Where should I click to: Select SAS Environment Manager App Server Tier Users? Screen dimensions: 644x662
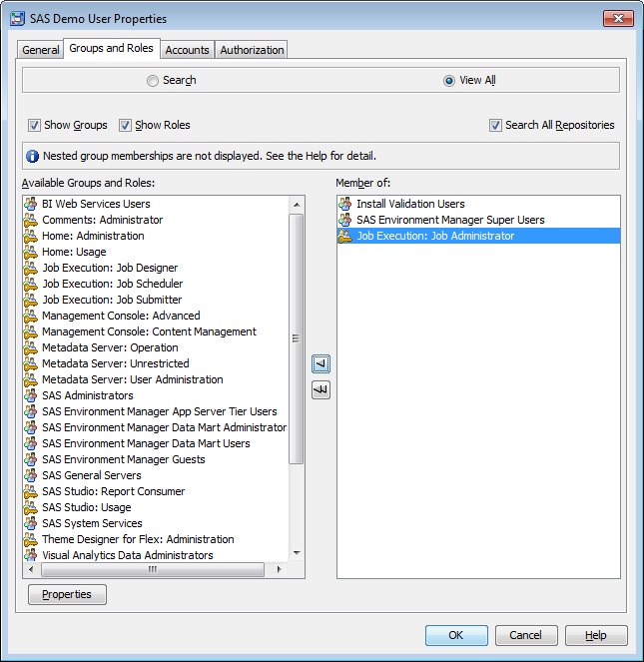tap(160, 411)
